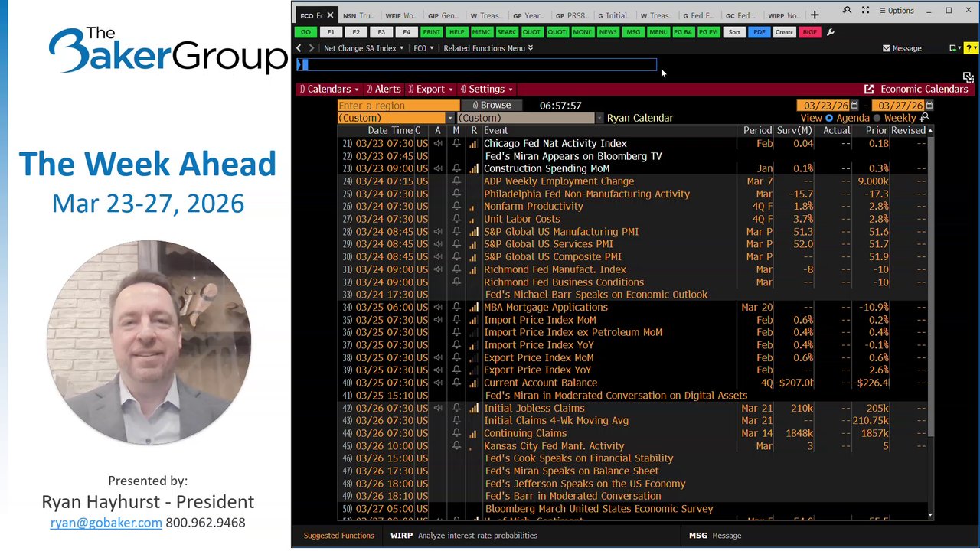The height and width of the screenshot is (551, 980).
Task: Switch to the NSN tab
Action: (358, 15)
